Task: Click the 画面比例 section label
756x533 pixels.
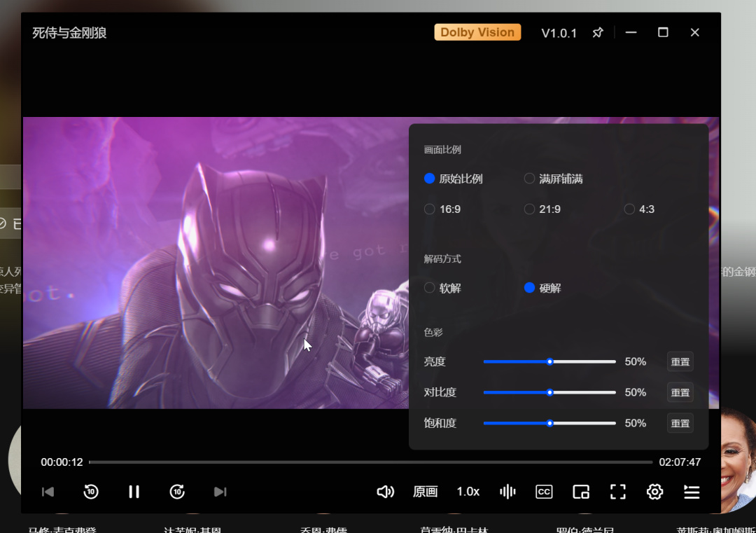Action: pyautogui.click(x=442, y=149)
